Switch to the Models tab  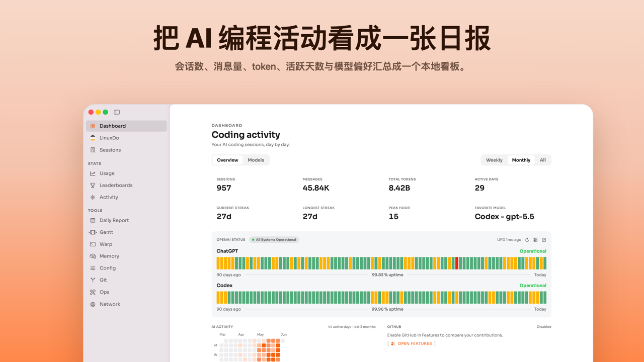(256, 160)
